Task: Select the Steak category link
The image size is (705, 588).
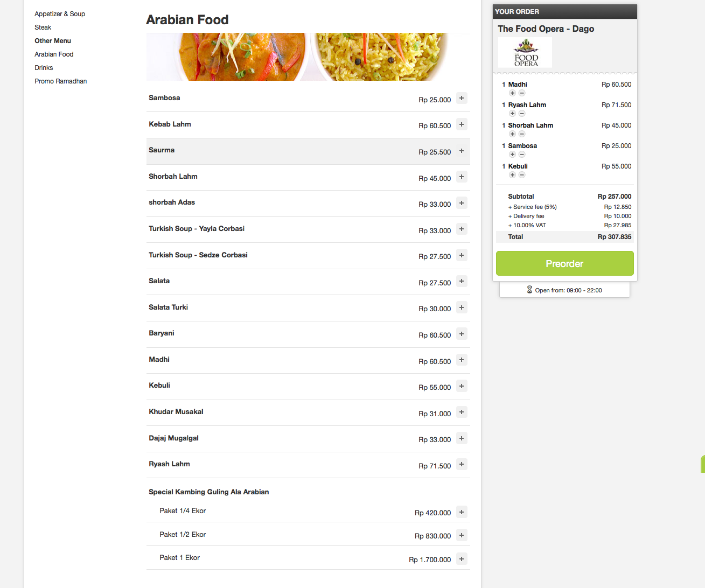Action: [x=43, y=27]
